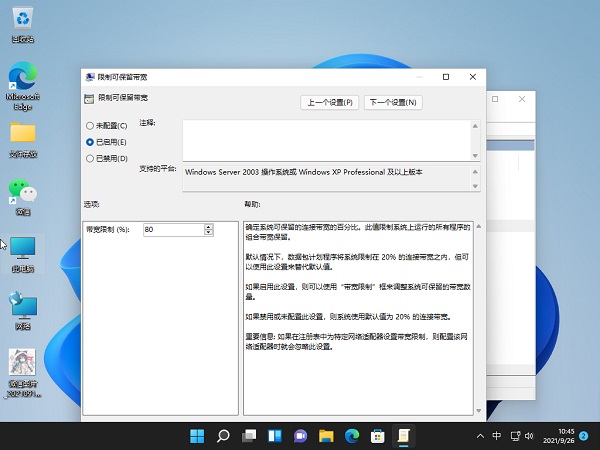Select the 已禁用 (Disabled) radio option
This screenshot has height=450, width=600.
tap(90, 158)
